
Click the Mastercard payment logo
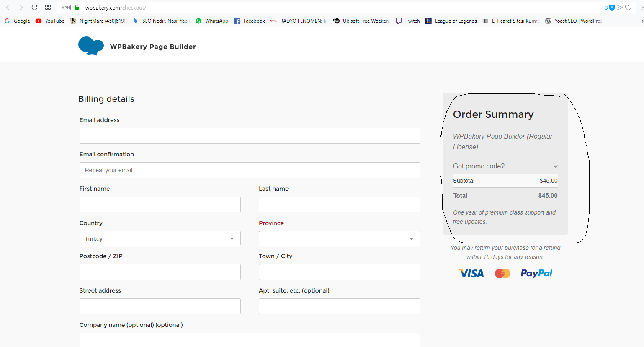pyautogui.click(x=502, y=274)
